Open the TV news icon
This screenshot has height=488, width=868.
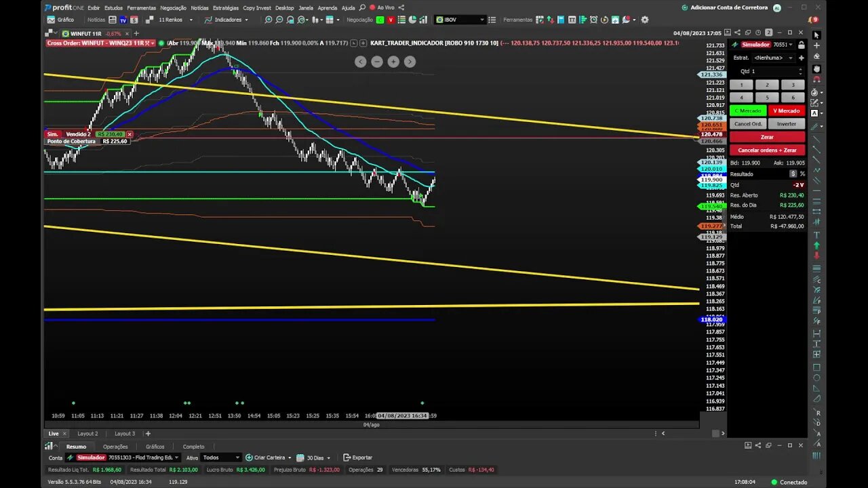point(123,20)
